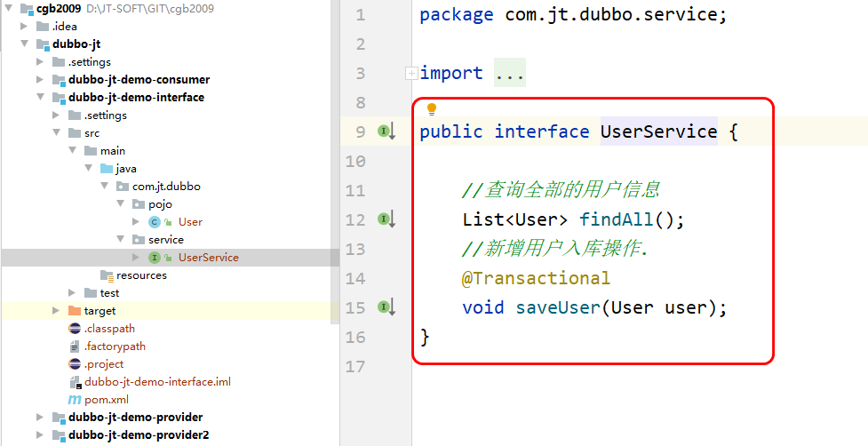Viewport: 868px width, 446px height.
Task: Click implemented gutter icon on line 15
Action: [386, 307]
